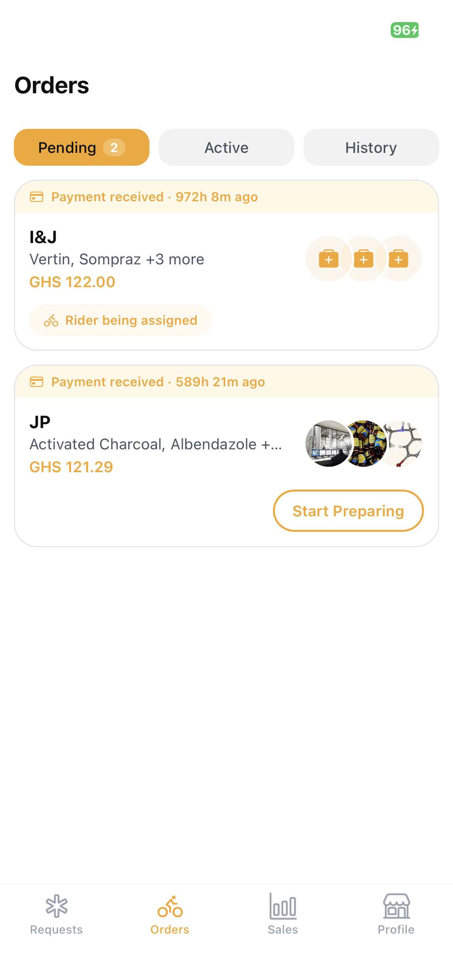Switch to the Active orders tab
The height and width of the screenshot is (980, 453).
226,147
